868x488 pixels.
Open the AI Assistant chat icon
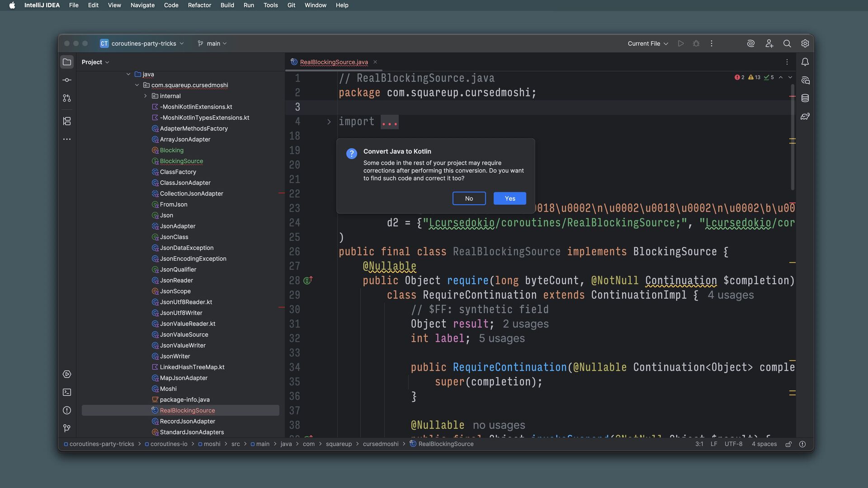(805, 80)
